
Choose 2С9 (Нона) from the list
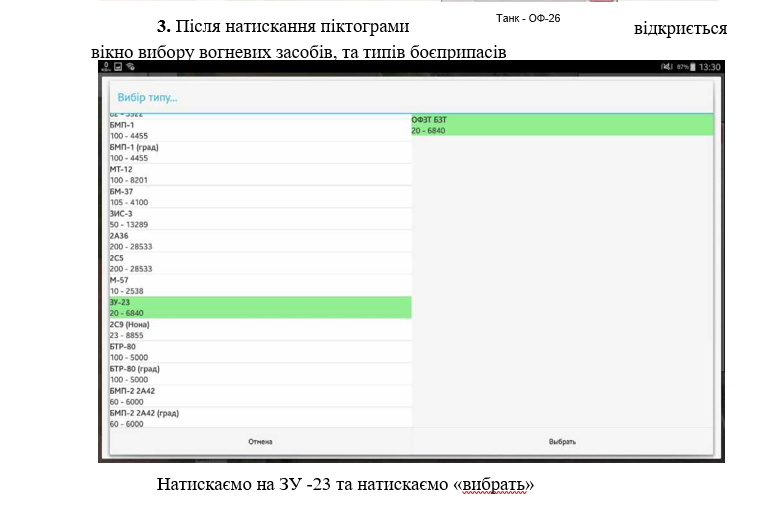(x=259, y=329)
